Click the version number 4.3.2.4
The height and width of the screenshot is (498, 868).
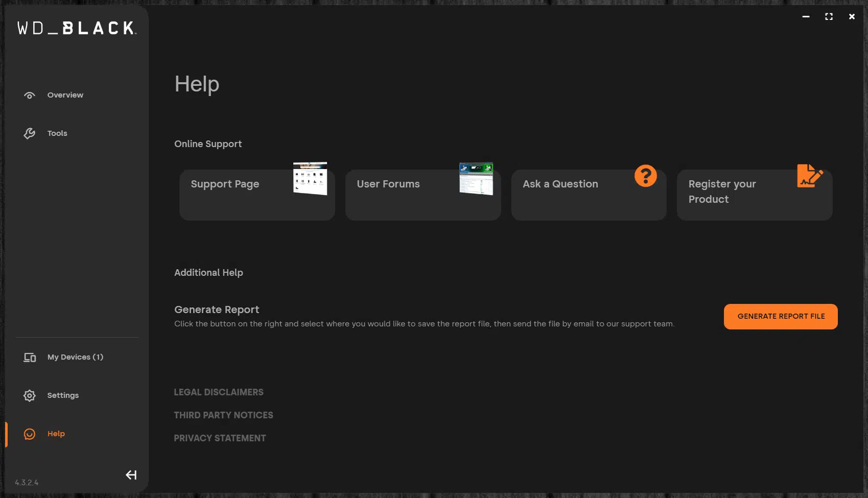point(27,483)
